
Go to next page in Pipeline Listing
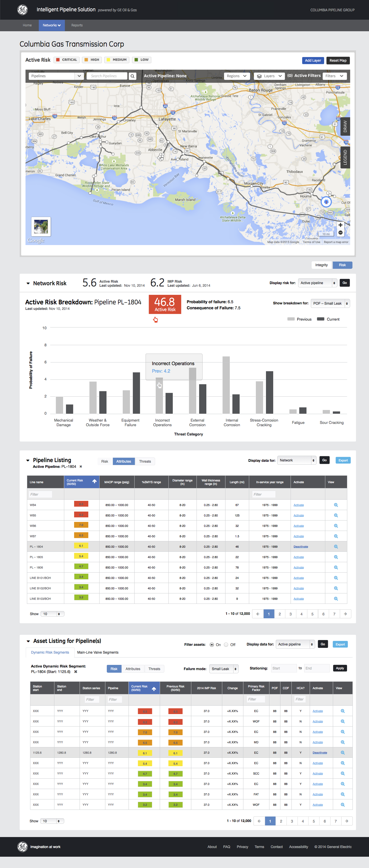pos(345,614)
